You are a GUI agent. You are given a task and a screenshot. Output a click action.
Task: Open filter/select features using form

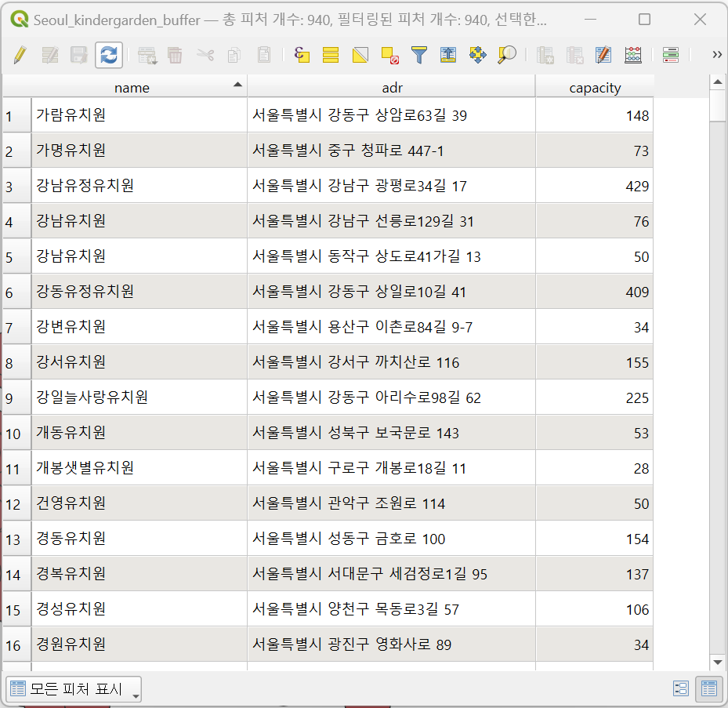(418, 56)
